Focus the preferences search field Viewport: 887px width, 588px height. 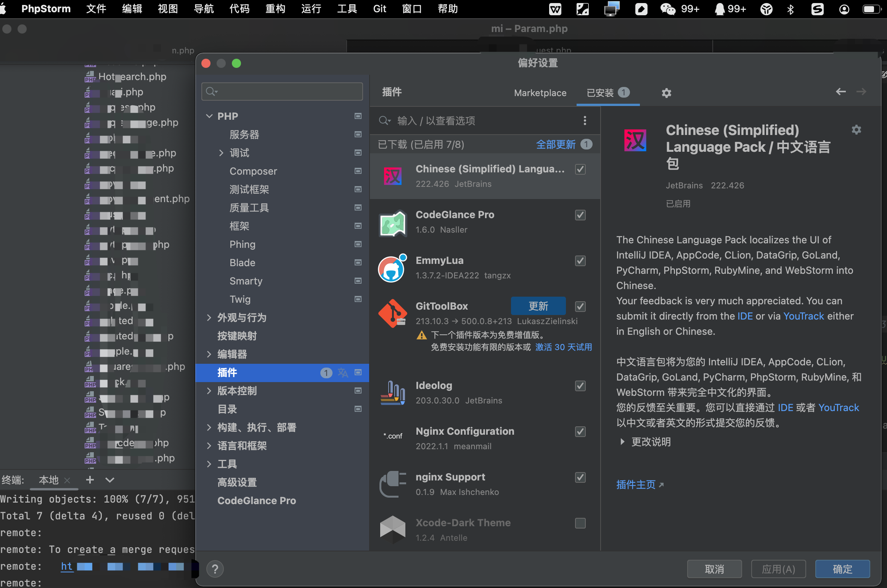coord(286,92)
